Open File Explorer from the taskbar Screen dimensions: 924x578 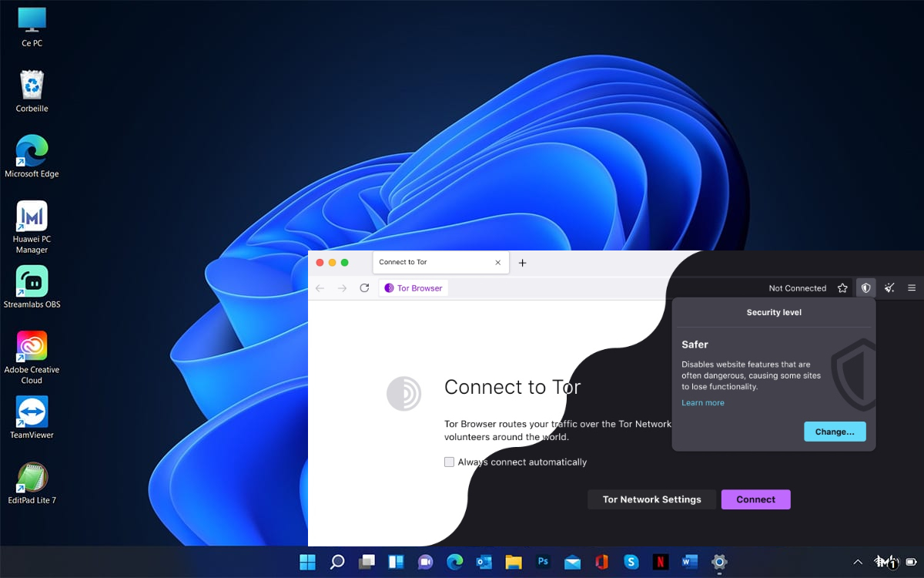point(514,562)
